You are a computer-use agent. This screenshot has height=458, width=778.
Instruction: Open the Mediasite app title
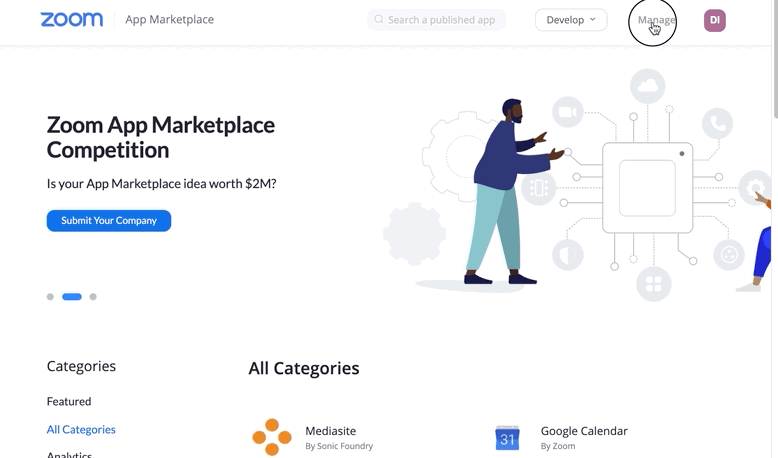(x=330, y=431)
